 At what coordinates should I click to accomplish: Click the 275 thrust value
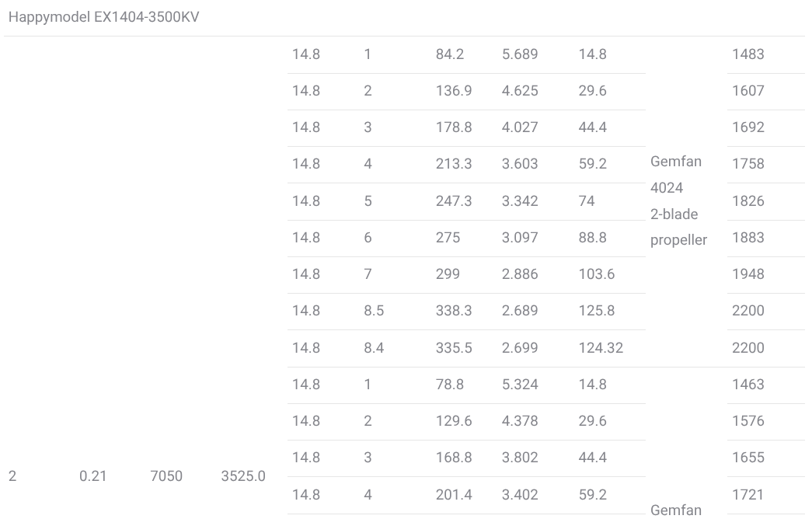point(448,238)
